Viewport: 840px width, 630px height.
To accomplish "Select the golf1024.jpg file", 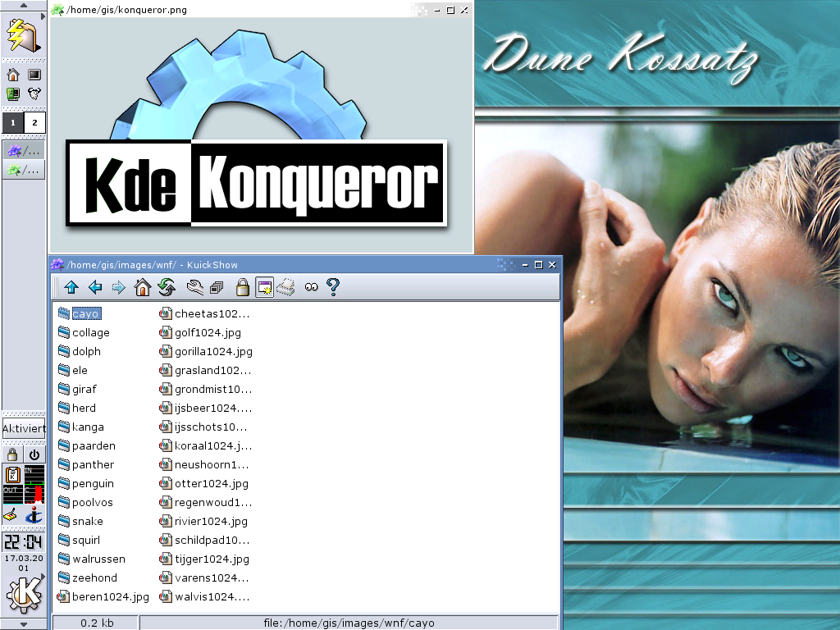I will coord(200,333).
